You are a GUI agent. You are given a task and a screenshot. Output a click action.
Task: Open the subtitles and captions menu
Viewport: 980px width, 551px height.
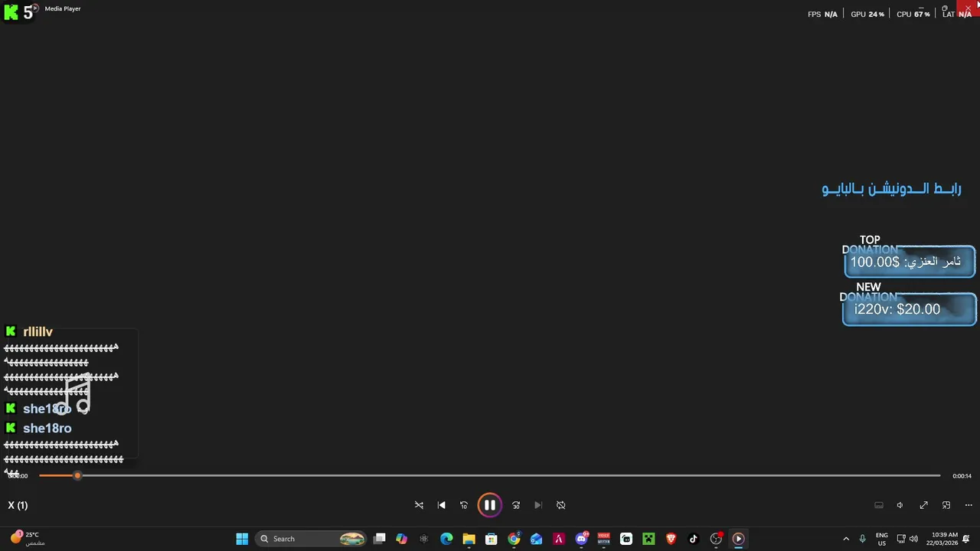(x=879, y=505)
